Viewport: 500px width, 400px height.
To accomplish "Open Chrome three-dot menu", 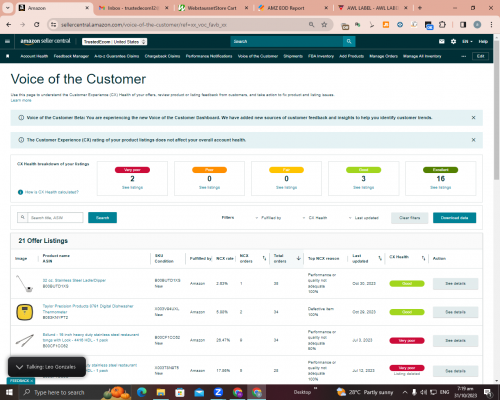I will click(491, 25).
